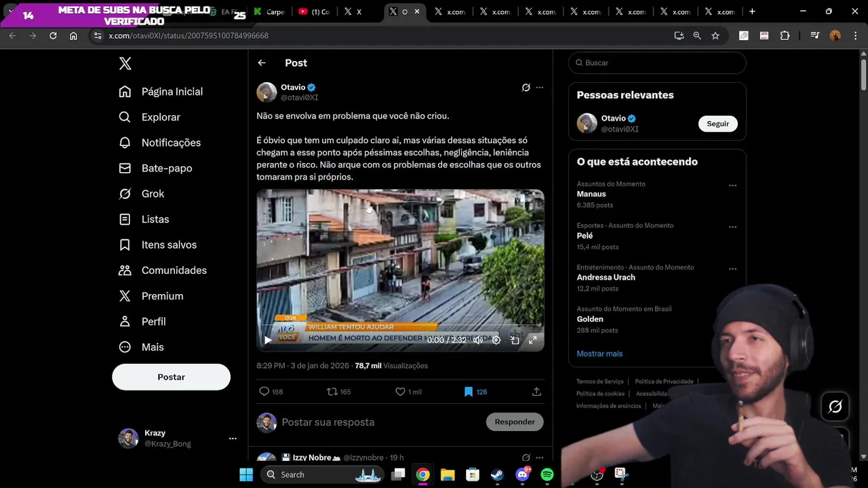Image resolution: width=868 pixels, height=488 pixels.
Task: Repost via the icon with 165
Action: point(338,392)
